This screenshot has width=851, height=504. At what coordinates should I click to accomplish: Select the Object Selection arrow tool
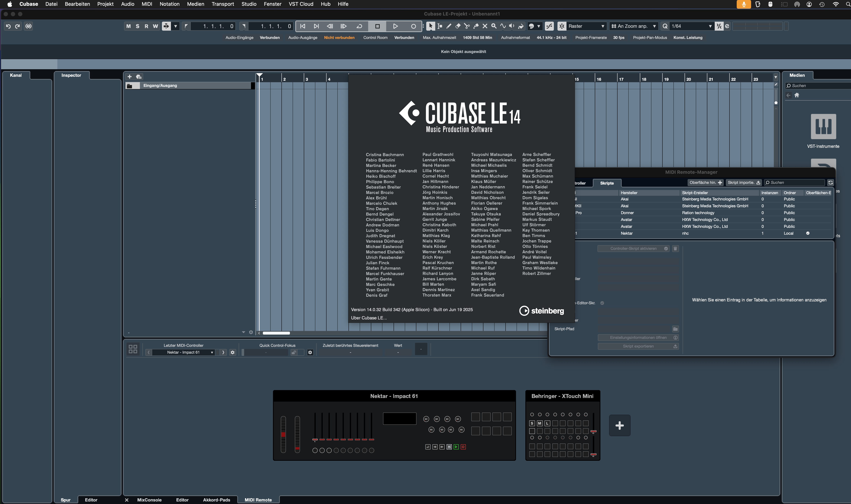pyautogui.click(x=431, y=26)
